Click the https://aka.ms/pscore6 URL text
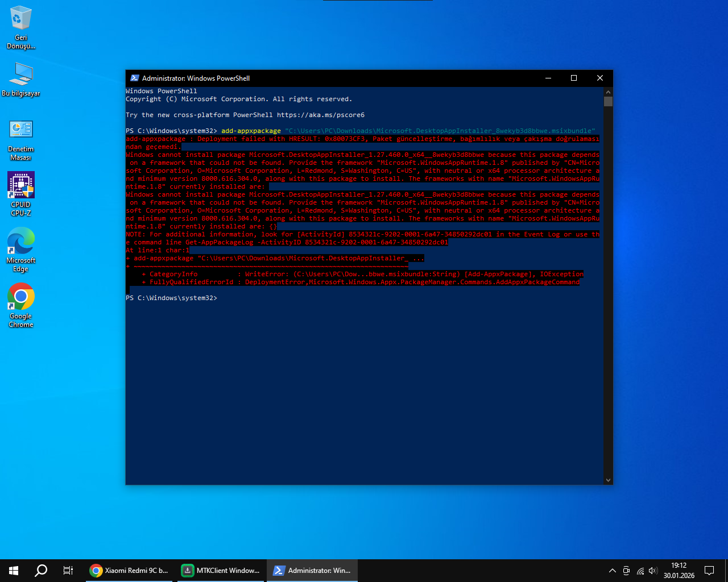The height and width of the screenshot is (582, 728). coord(321,115)
